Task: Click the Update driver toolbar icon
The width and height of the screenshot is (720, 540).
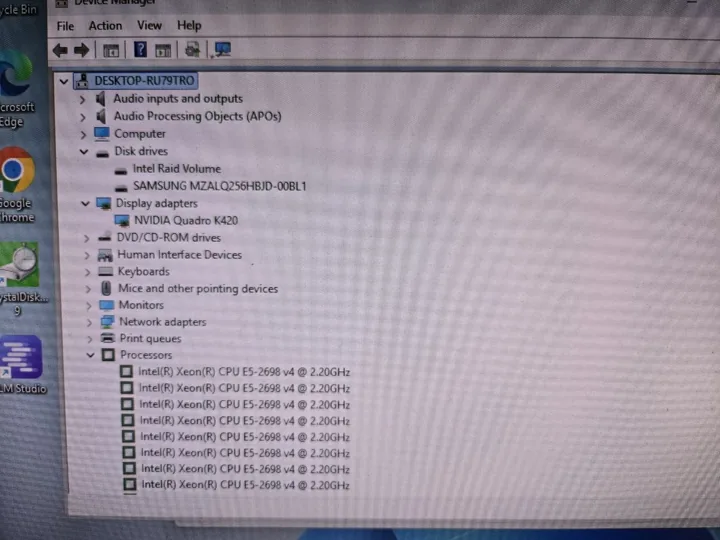Action: coord(192,50)
